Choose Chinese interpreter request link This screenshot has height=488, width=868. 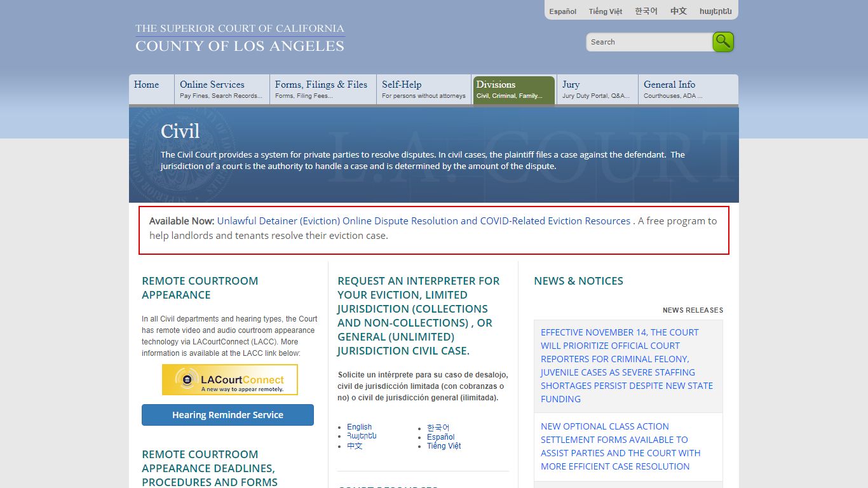point(355,446)
